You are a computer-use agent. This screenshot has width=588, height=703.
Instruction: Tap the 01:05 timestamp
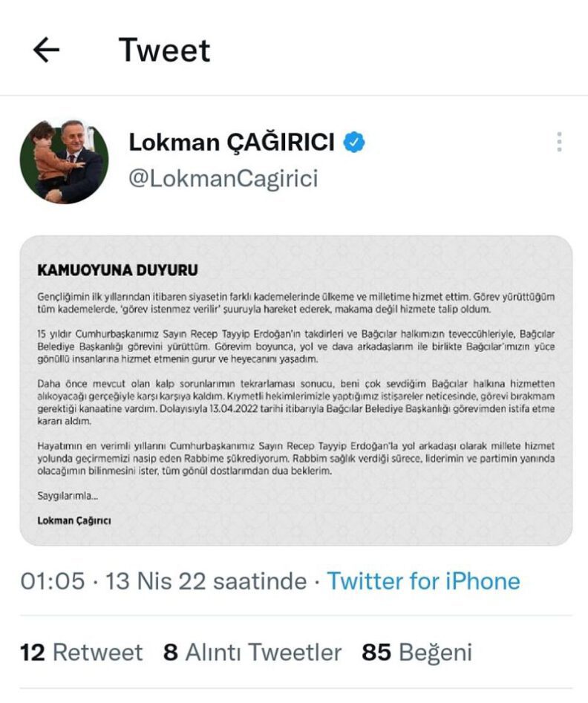pyautogui.click(x=53, y=581)
